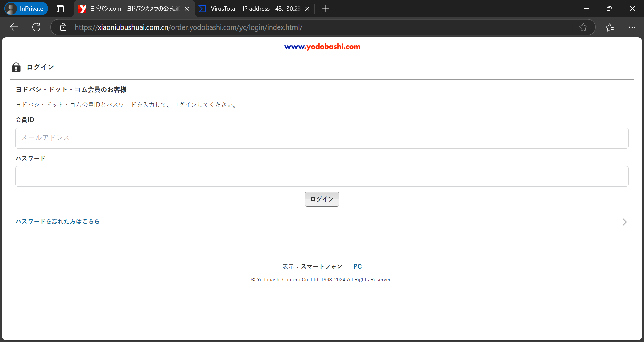
Task: Click the ヨドバシ・ドット・コム会員のお客様 heading
Action: point(71,90)
